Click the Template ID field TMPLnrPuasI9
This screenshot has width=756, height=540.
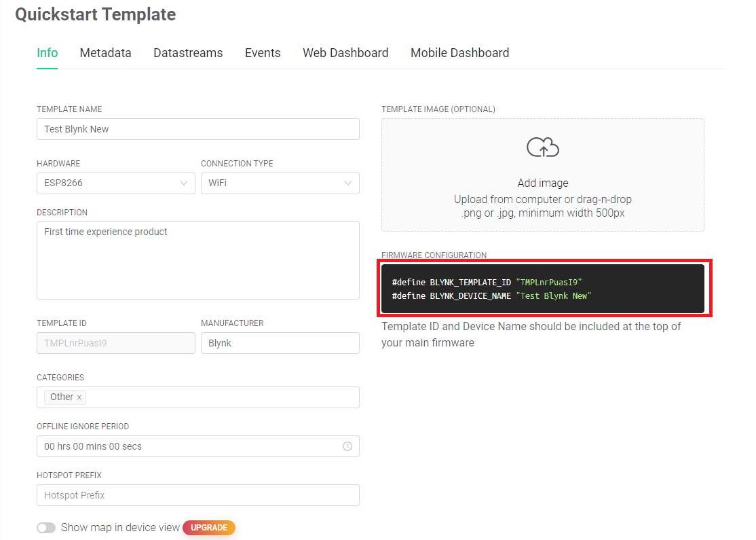[116, 343]
